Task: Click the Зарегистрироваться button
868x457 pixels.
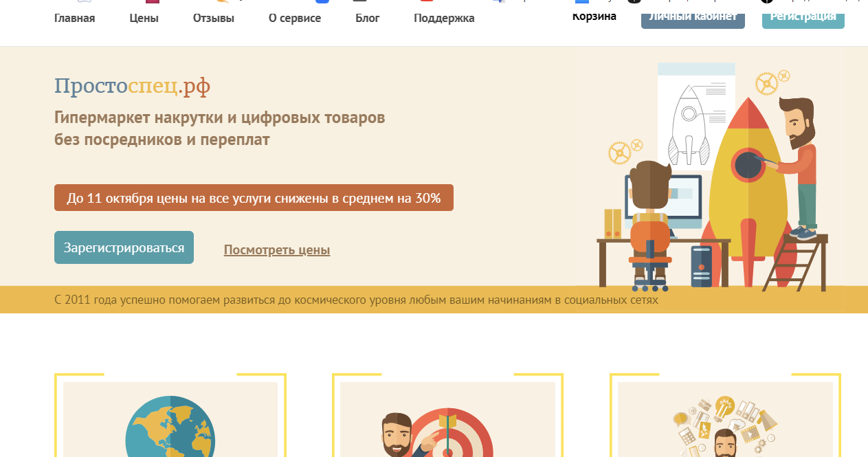Action: click(124, 247)
